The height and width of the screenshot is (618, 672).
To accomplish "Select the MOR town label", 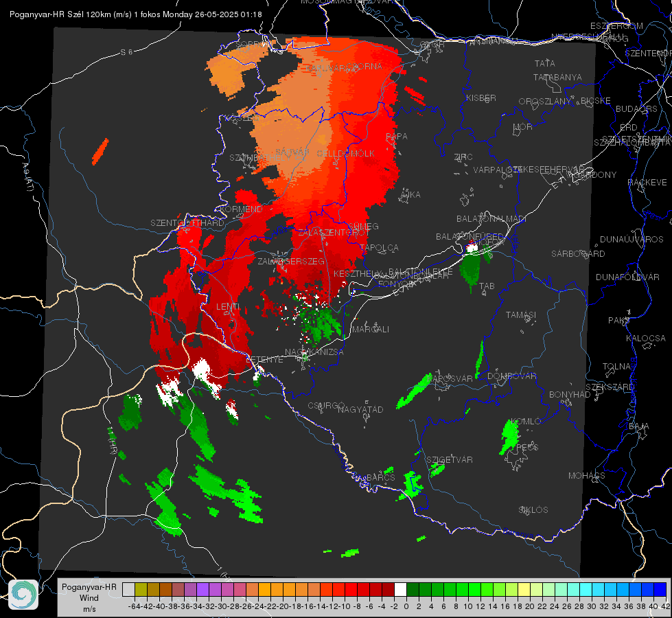I will (x=523, y=126).
